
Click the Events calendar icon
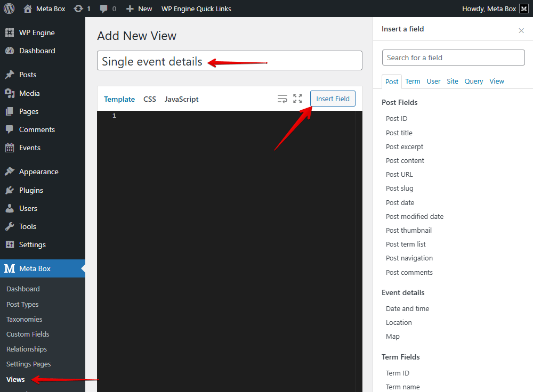coord(10,148)
